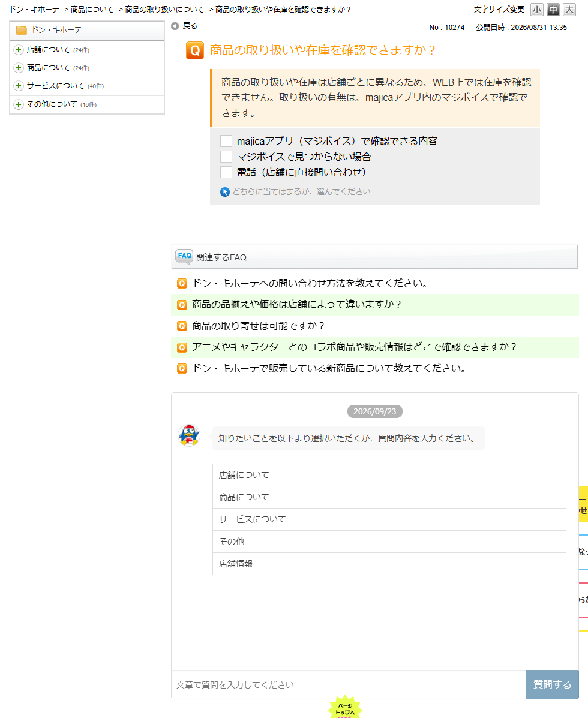The height and width of the screenshot is (718, 588).
Task: Select 店舗について option in chat
Action: (389, 475)
